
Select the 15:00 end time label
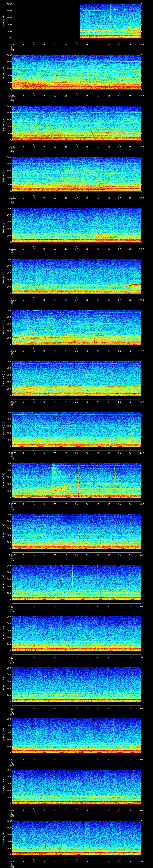(141, 555)
